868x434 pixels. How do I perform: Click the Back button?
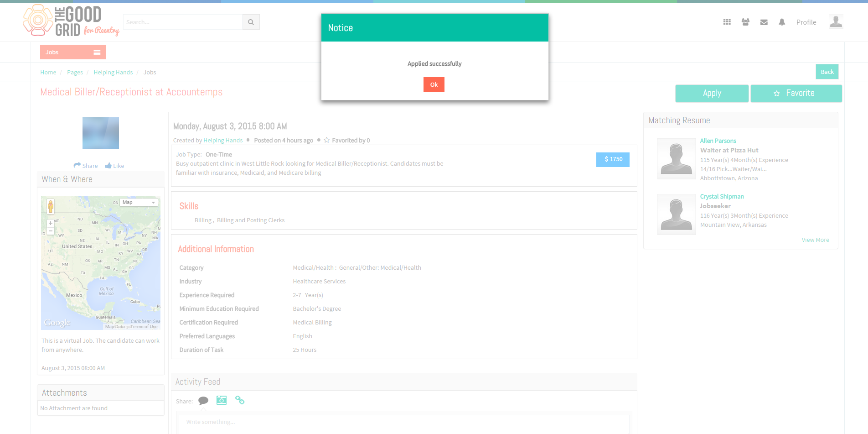point(827,72)
